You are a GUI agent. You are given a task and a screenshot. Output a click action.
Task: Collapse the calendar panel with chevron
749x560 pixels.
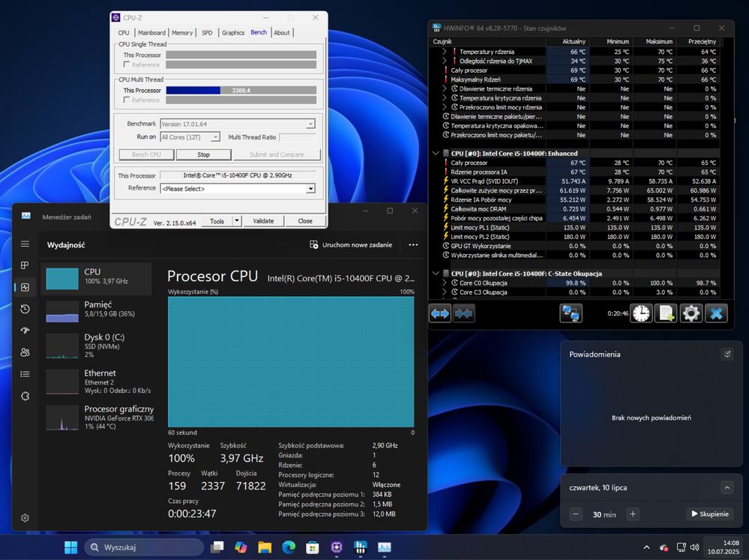coord(727,488)
